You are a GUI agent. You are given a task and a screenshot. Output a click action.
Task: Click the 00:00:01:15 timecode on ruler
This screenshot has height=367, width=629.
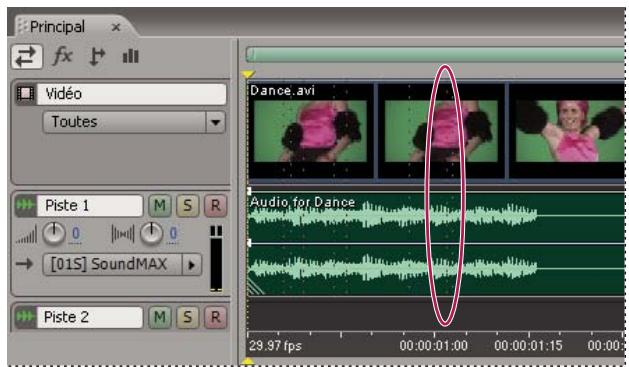point(528,346)
